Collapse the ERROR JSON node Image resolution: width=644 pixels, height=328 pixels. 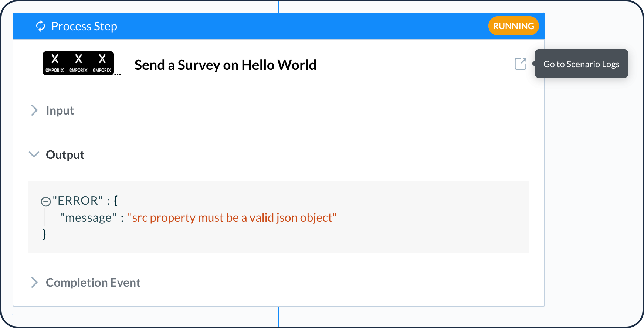tap(46, 201)
